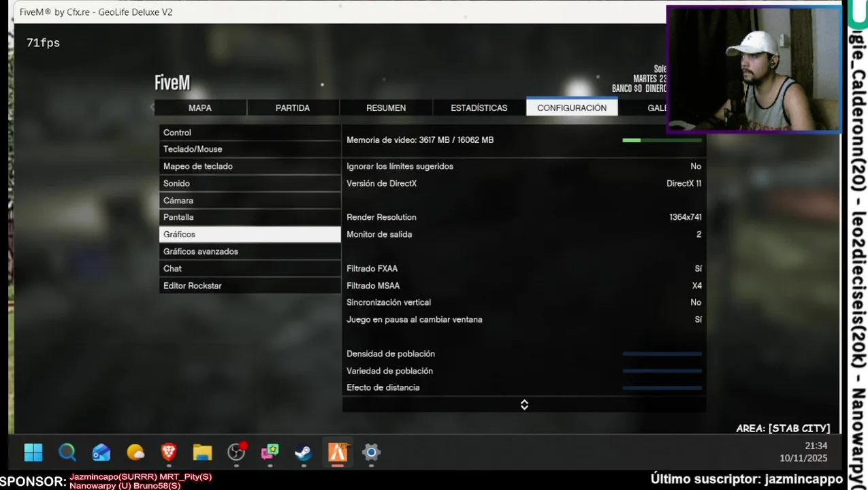This screenshot has height=490, width=868.
Task: Open Brave browser from taskbar
Action: [169, 452]
